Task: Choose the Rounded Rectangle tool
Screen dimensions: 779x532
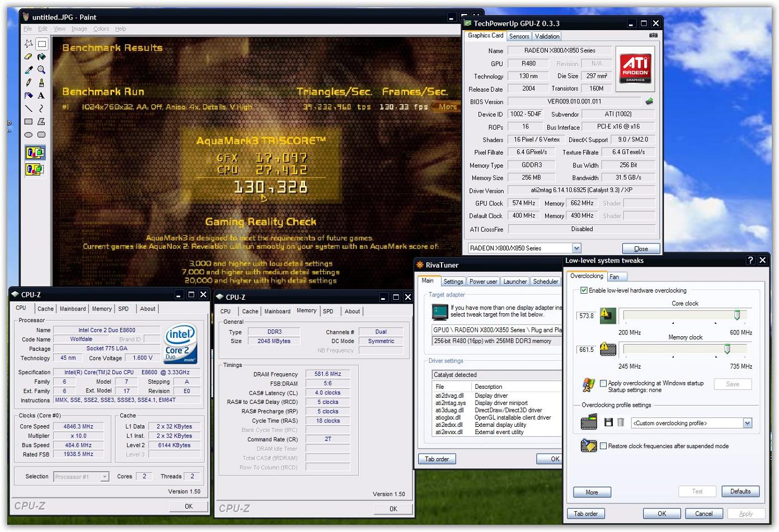Action: point(41,134)
